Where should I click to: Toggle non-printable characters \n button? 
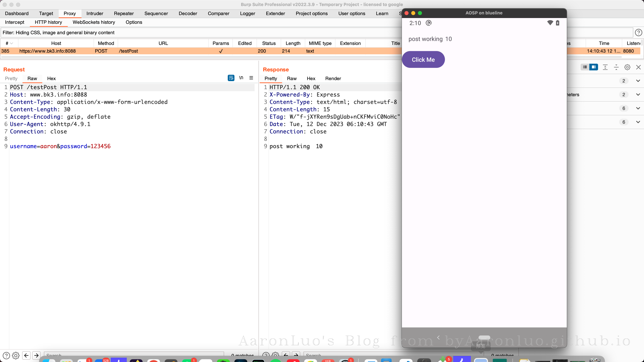241,78
